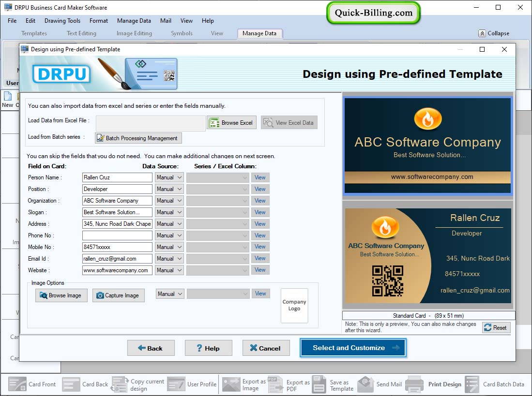Screen dimensions: 532x396
Task: Expand Slogan data source dropdown
Action: (169, 212)
